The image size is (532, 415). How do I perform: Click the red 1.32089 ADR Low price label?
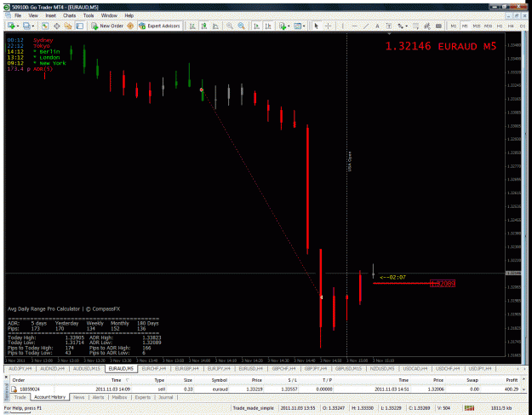pos(443,284)
